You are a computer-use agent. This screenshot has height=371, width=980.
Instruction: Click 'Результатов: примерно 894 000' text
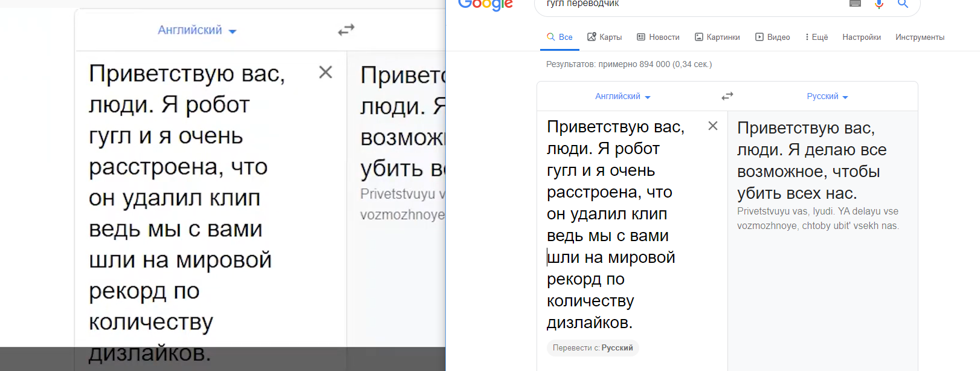[x=629, y=64]
